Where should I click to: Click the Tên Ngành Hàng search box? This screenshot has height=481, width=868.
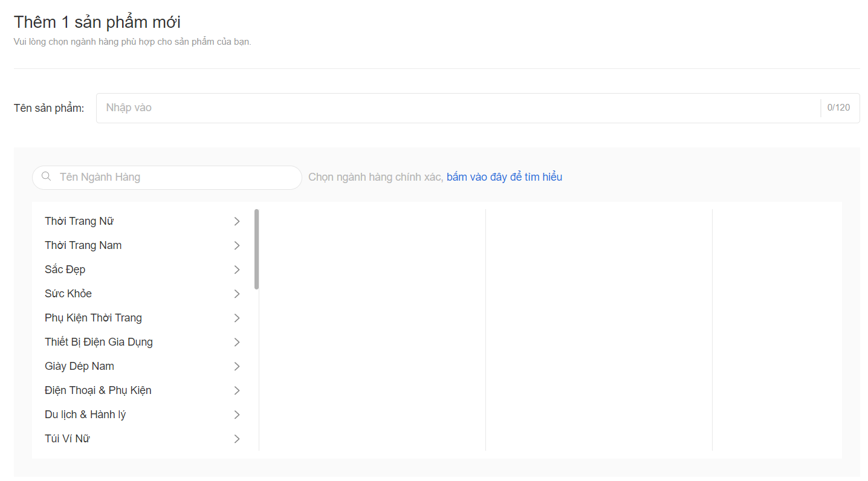point(175,177)
